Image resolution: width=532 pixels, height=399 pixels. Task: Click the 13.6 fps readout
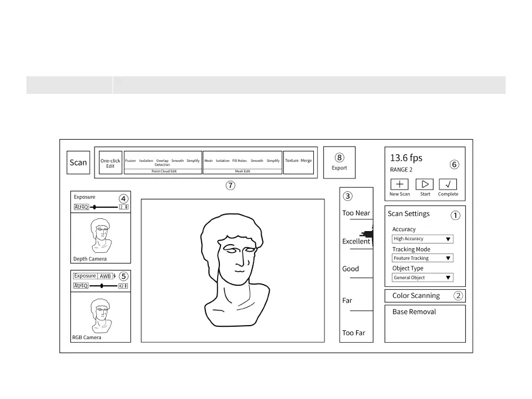click(x=406, y=158)
